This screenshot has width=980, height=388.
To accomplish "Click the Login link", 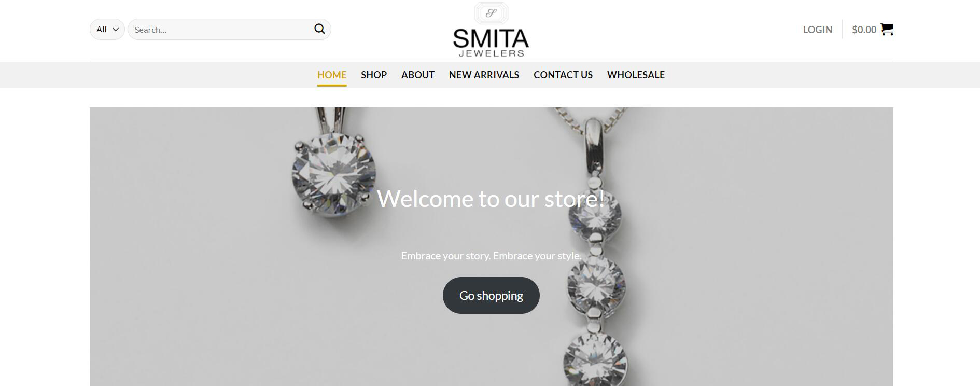I will [x=817, y=30].
